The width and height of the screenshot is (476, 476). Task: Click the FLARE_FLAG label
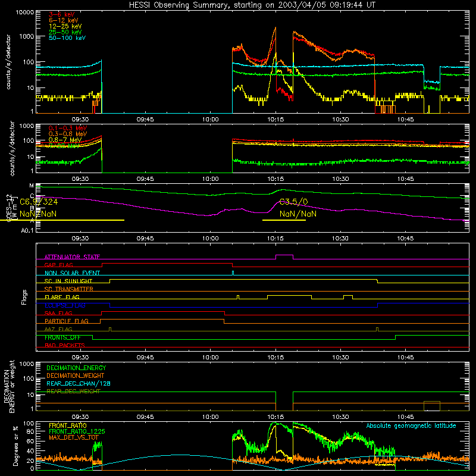tap(62, 297)
